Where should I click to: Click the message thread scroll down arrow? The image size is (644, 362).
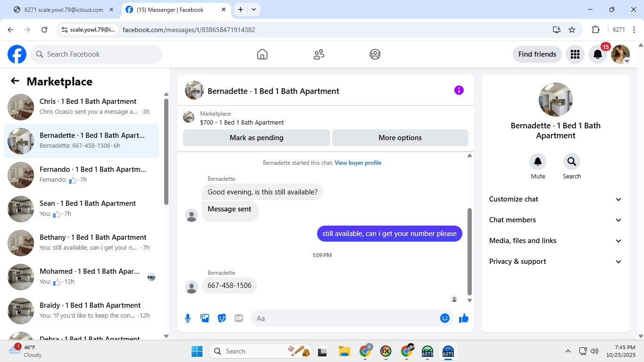(x=469, y=301)
